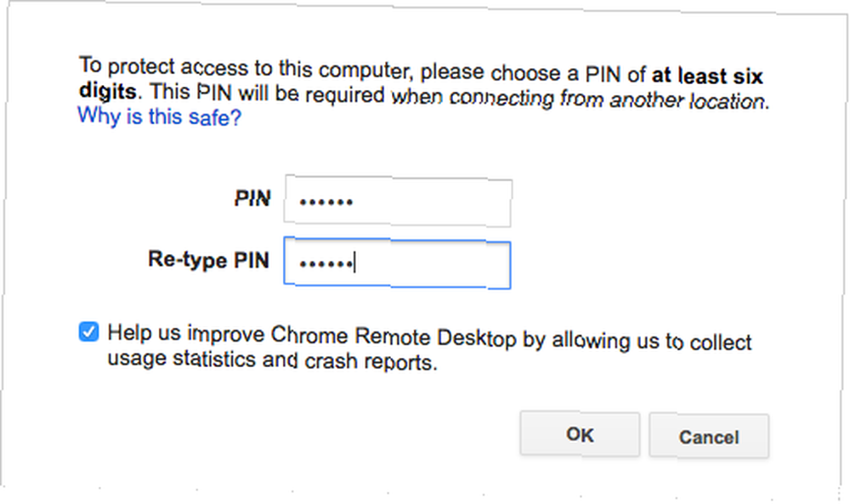Screen dimensions: 850x504
Task: Toggle the checkbox via "Help us improve Chrome Remote Desktop" text
Action: click(x=312, y=336)
